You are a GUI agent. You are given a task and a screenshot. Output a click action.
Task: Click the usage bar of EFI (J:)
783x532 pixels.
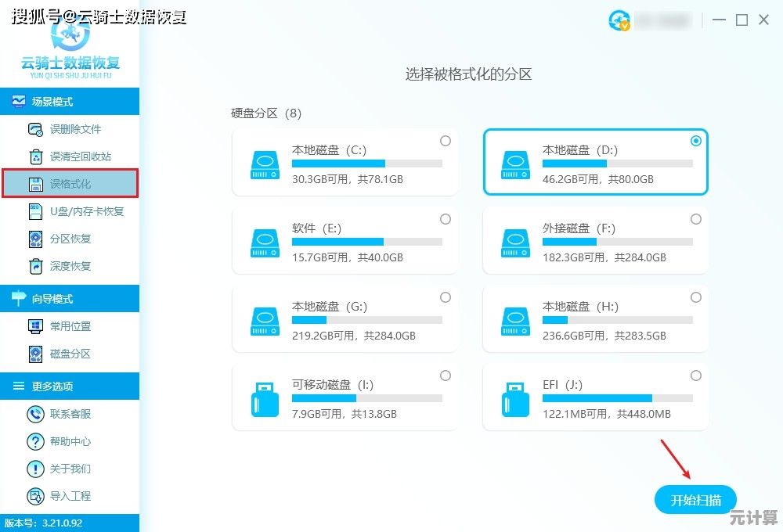pyautogui.click(x=618, y=397)
